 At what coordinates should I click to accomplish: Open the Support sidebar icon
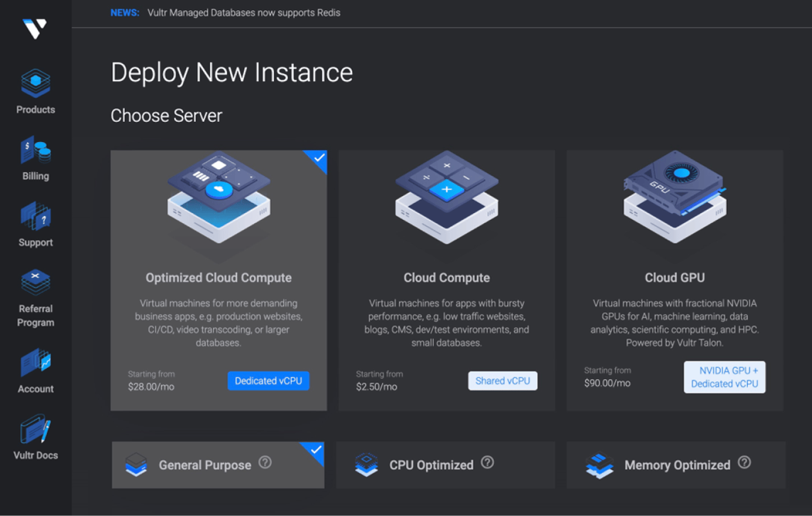pyautogui.click(x=36, y=216)
